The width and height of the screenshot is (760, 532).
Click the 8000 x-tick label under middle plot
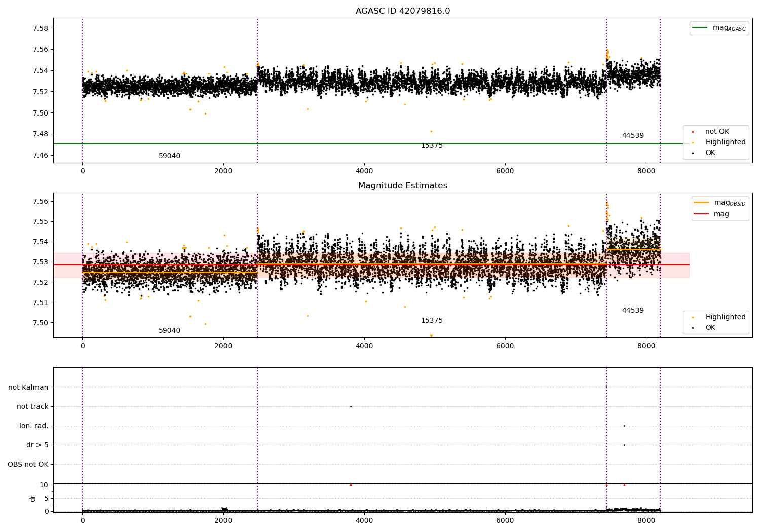646,346
